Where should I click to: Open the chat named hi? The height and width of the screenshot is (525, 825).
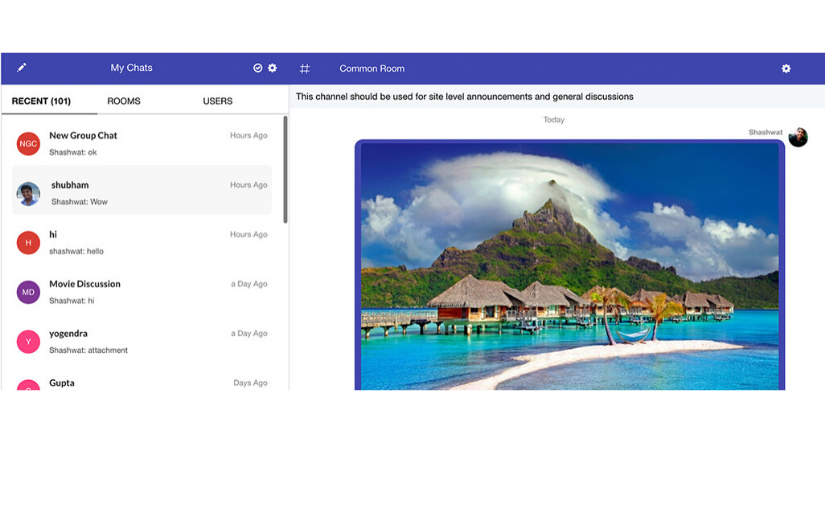pos(53,234)
